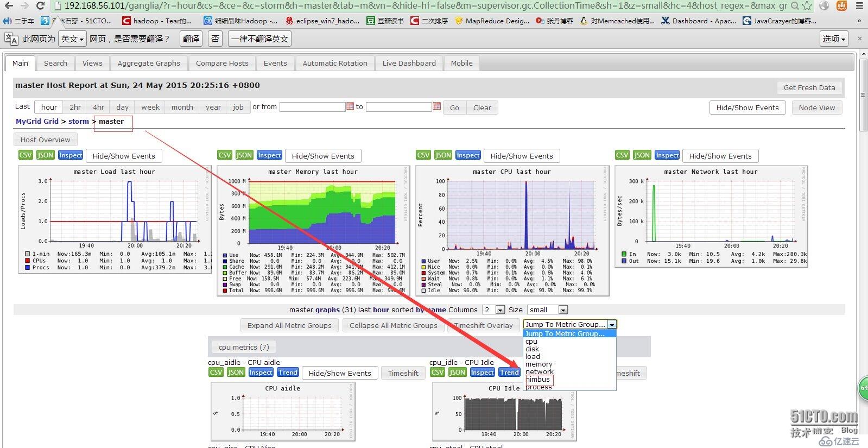868x448 pixels.
Task: Click Expand All Metric Groups
Action: coord(289,325)
